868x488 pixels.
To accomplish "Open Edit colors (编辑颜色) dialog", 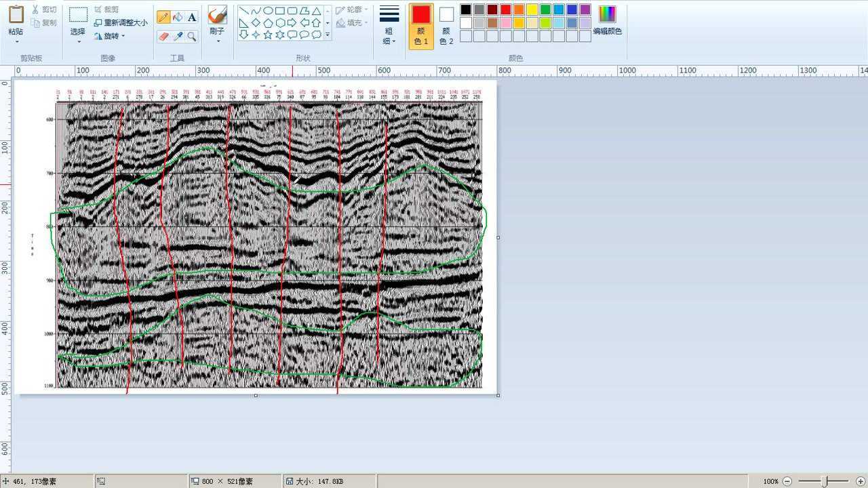I will 607,20.
